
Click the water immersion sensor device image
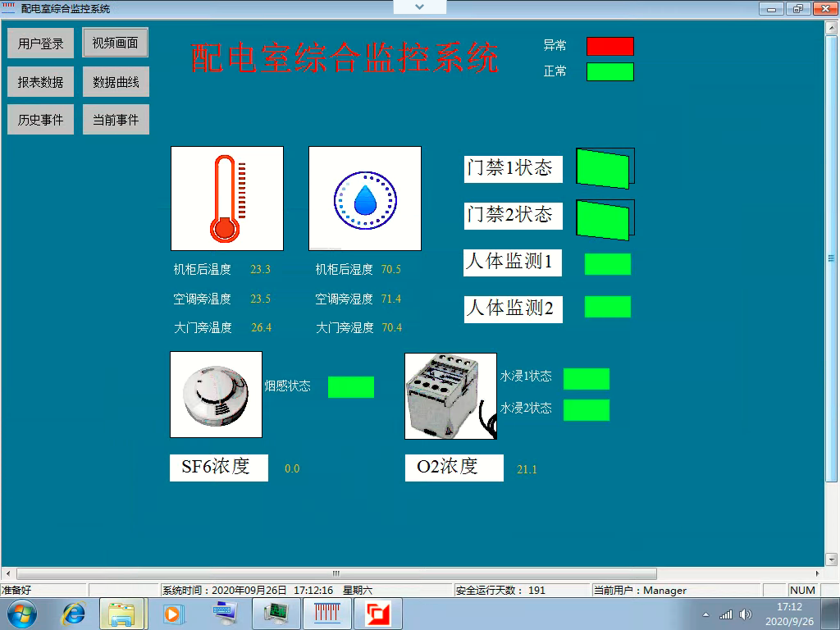(450, 395)
